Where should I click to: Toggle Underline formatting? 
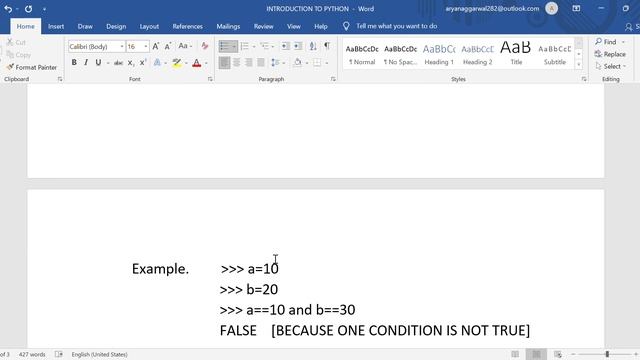(x=98, y=62)
